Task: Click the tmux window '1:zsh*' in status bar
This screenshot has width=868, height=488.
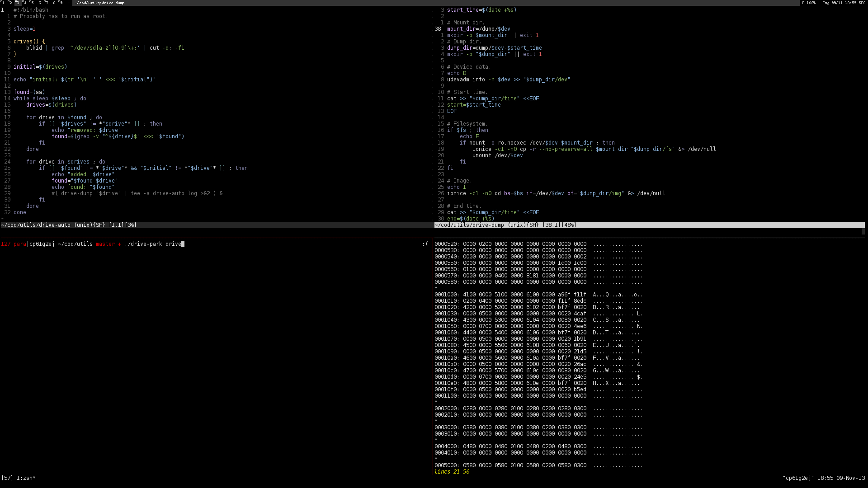Action: (26, 478)
